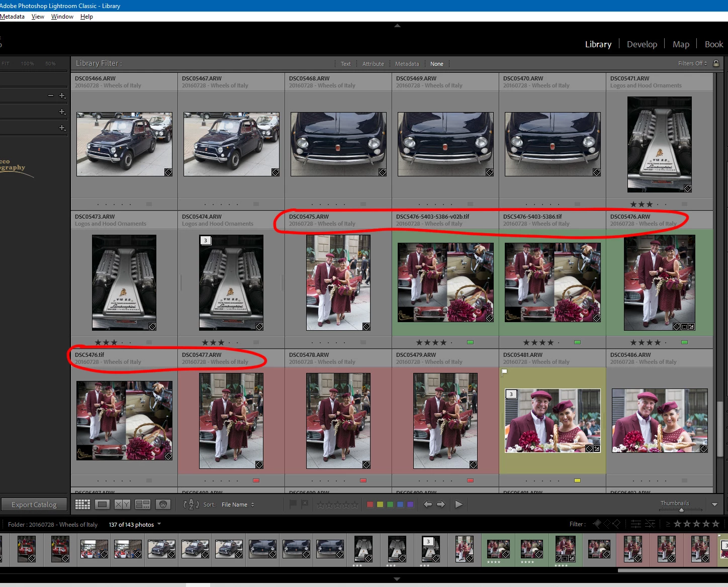Click stack count badge on DSC05474.ARW
The image size is (728, 587).
205,240
